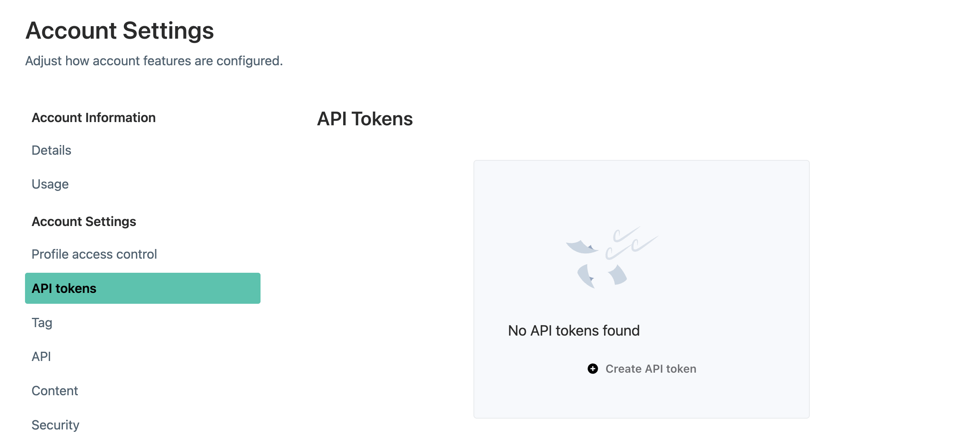The image size is (980, 448).
Task: Click the Account Settings sidebar group header
Action: point(84,222)
